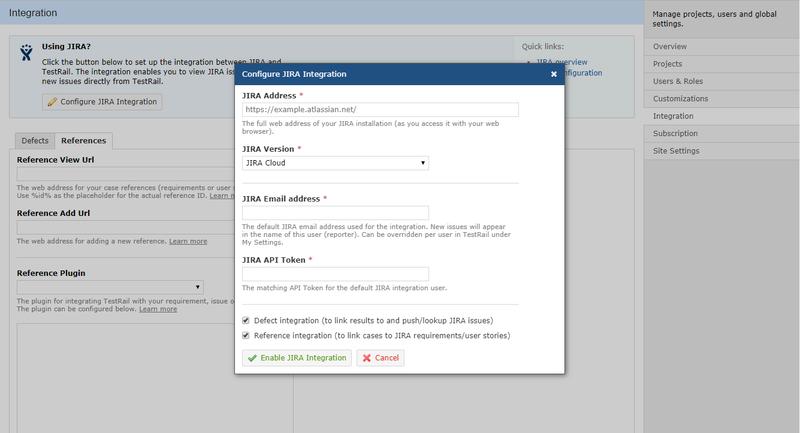Click the Integration page title
The width and height of the screenshot is (800, 433).
click(x=33, y=13)
